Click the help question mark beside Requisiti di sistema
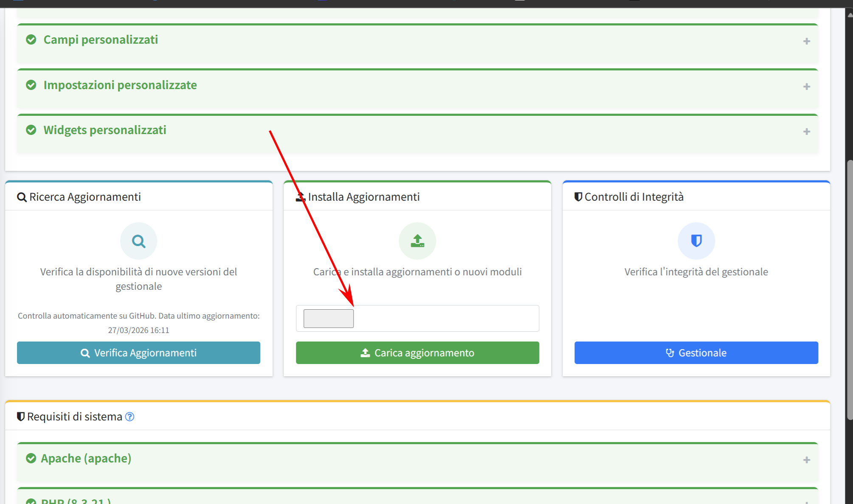This screenshot has height=504, width=853. coord(130,417)
